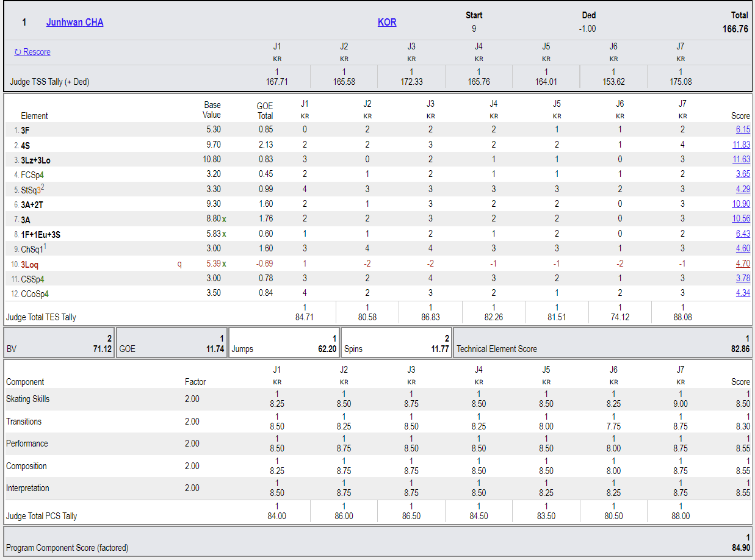Click the StSq3 score 4.29
Viewport: 755px width, 560px height.
click(x=743, y=189)
